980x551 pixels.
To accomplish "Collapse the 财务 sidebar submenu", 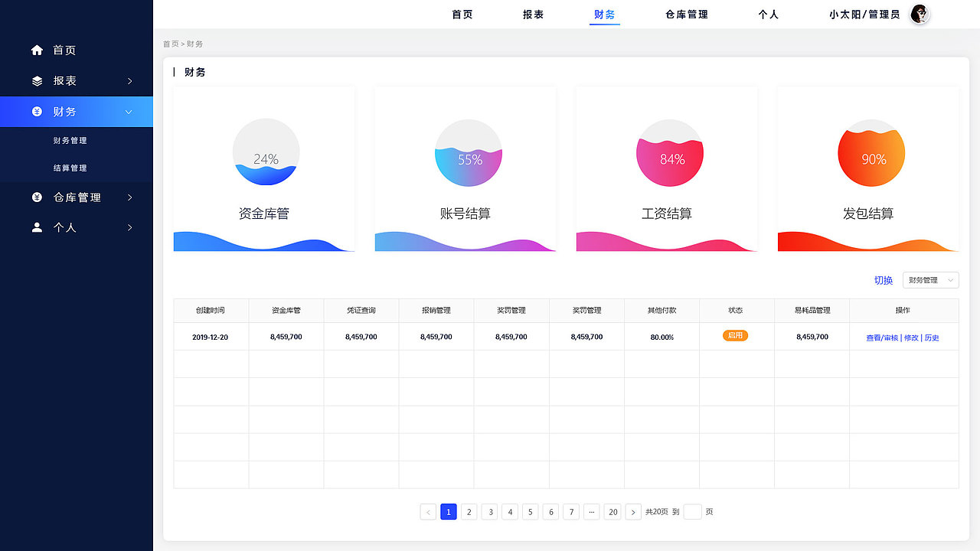I will pyautogui.click(x=130, y=111).
